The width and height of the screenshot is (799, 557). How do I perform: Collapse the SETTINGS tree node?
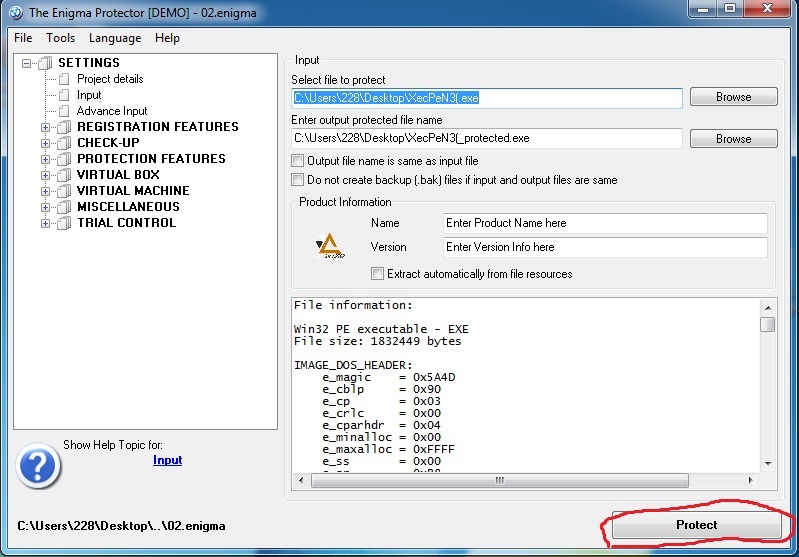[x=26, y=63]
